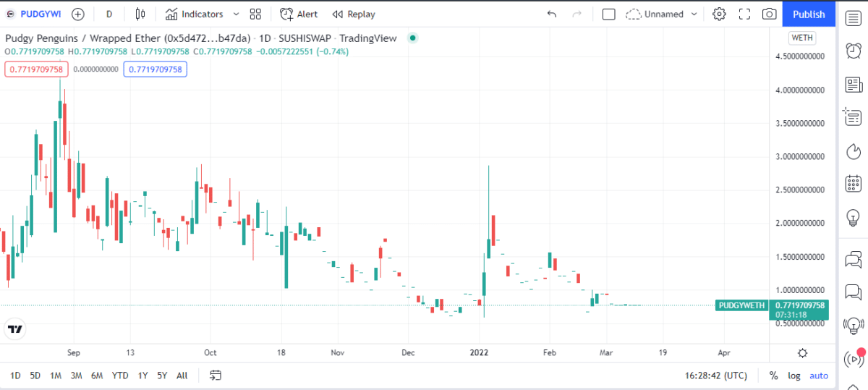Create an Alert
868x390 pixels.
tap(299, 14)
